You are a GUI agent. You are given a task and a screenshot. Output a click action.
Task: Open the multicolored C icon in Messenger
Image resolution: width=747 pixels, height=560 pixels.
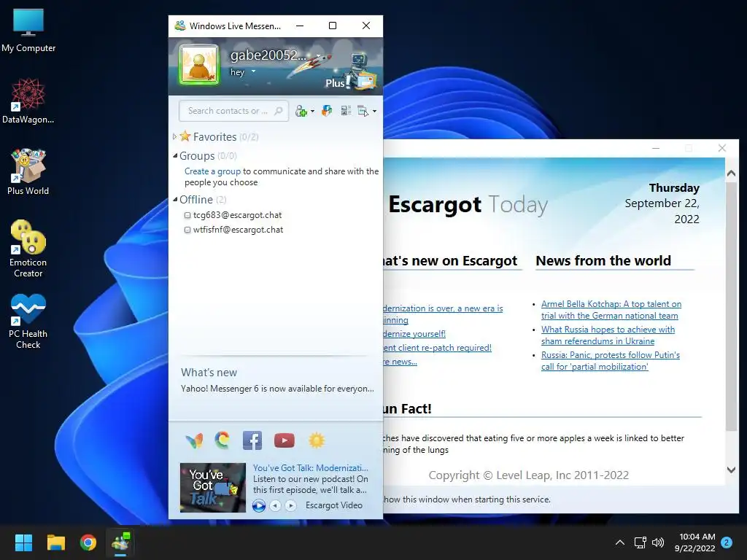(x=222, y=440)
